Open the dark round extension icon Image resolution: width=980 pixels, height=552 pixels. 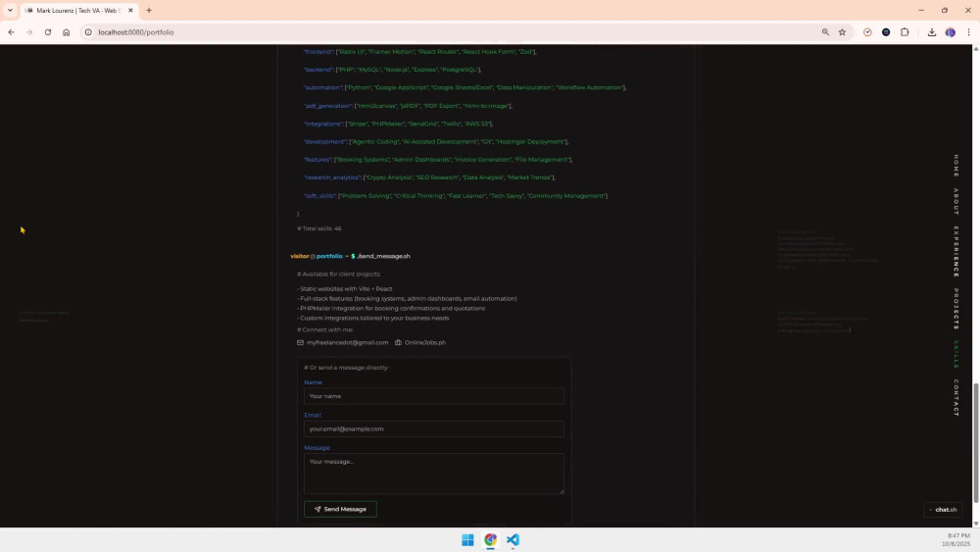886,32
